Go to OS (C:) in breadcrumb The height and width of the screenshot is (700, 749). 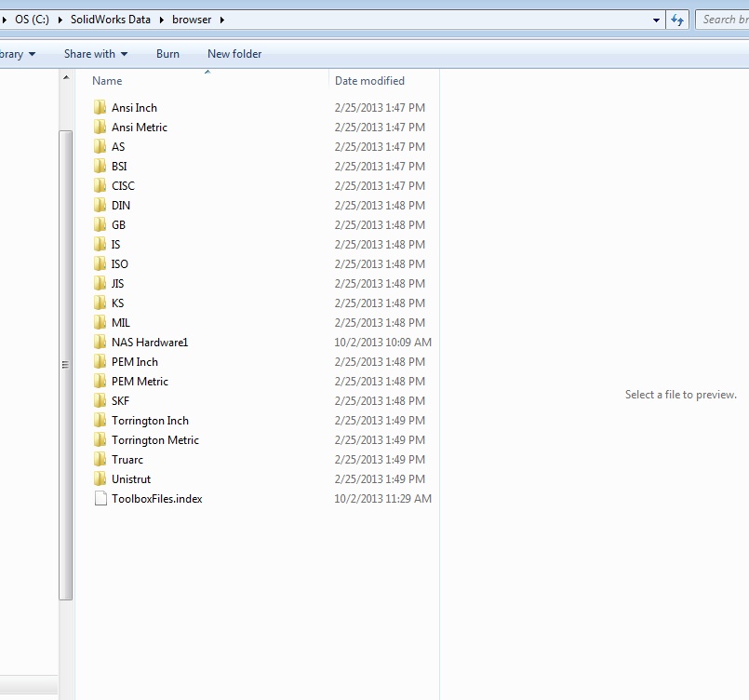pyautogui.click(x=32, y=20)
